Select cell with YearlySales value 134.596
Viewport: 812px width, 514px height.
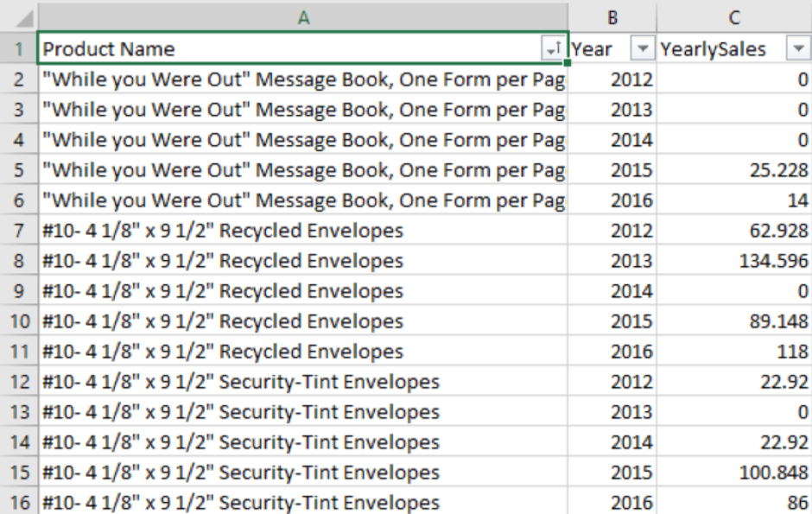pyautogui.click(x=733, y=261)
